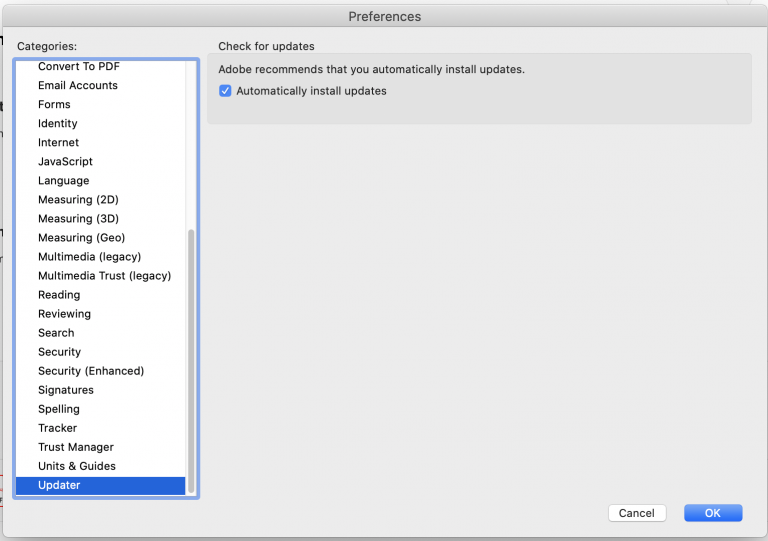Open the Email Accounts category
This screenshot has height=541, width=768.
click(78, 85)
